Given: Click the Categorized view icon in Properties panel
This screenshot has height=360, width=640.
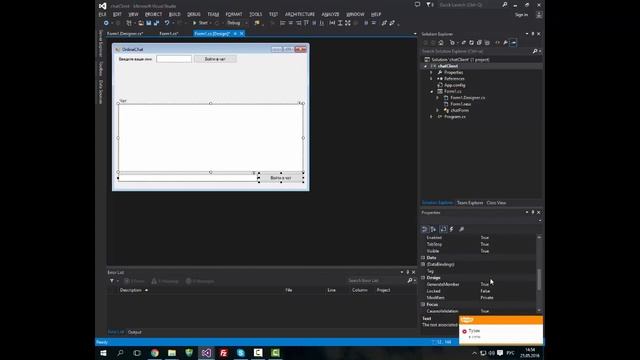Looking at the screenshot, I should coord(424,229).
